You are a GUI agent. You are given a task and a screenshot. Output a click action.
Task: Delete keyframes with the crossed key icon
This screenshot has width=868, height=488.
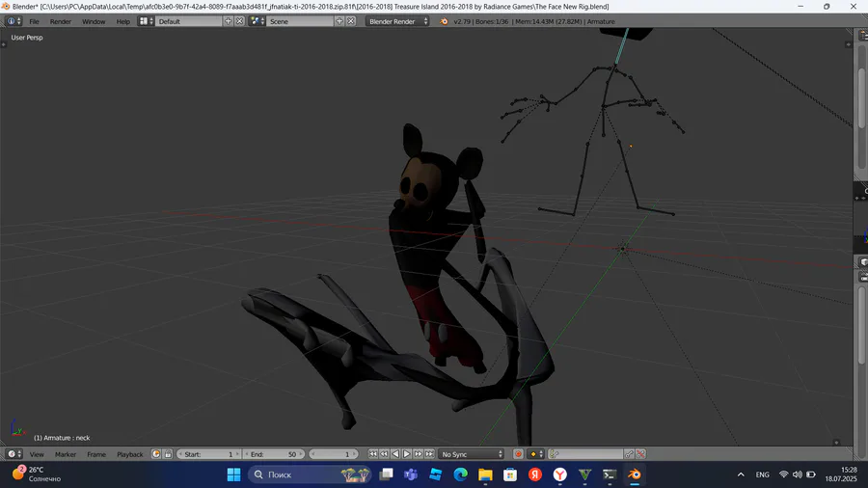tap(640, 453)
